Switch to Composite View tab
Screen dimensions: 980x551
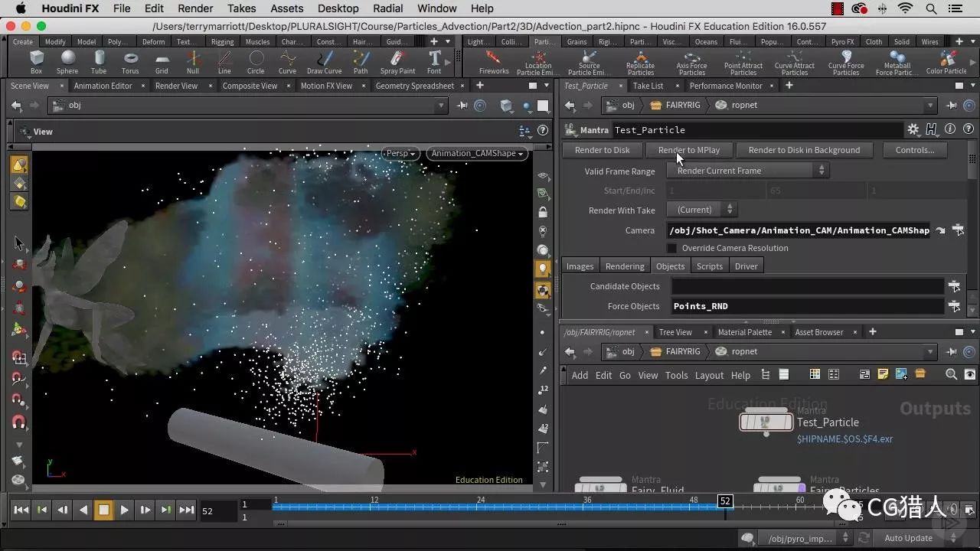coord(250,86)
